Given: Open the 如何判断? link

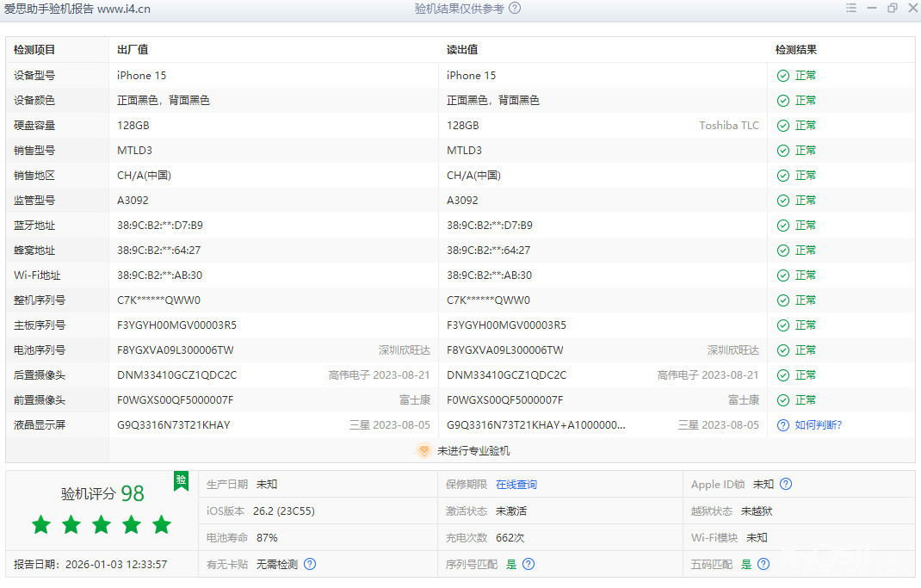Looking at the screenshot, I should coord(818,425).
